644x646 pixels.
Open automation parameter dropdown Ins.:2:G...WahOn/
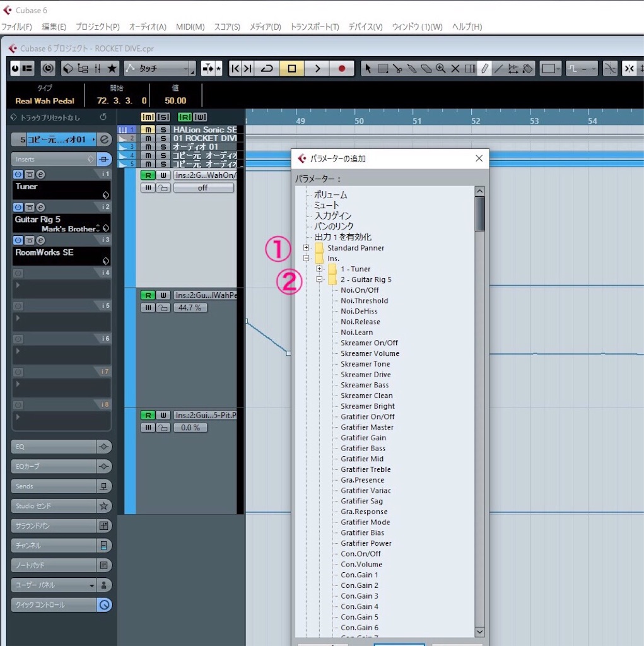(205, 175)
